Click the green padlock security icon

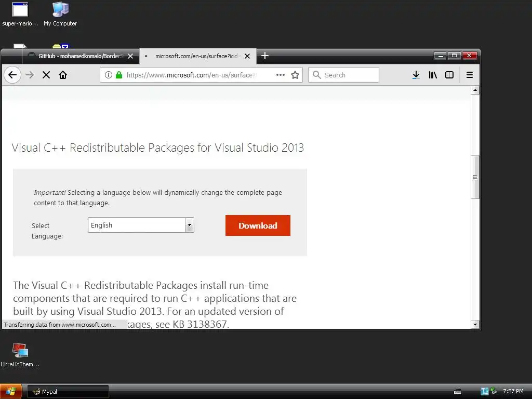(119, 75)
